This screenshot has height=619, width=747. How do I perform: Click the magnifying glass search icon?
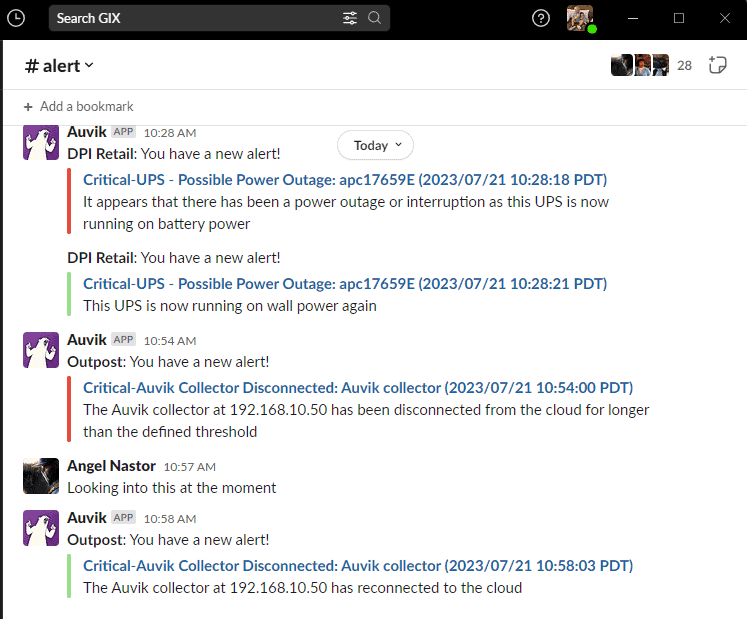coord(374,18)
